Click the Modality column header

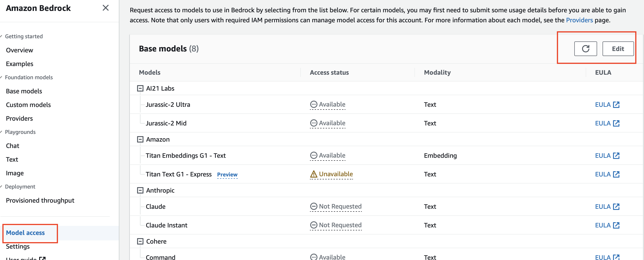[437, 72]
